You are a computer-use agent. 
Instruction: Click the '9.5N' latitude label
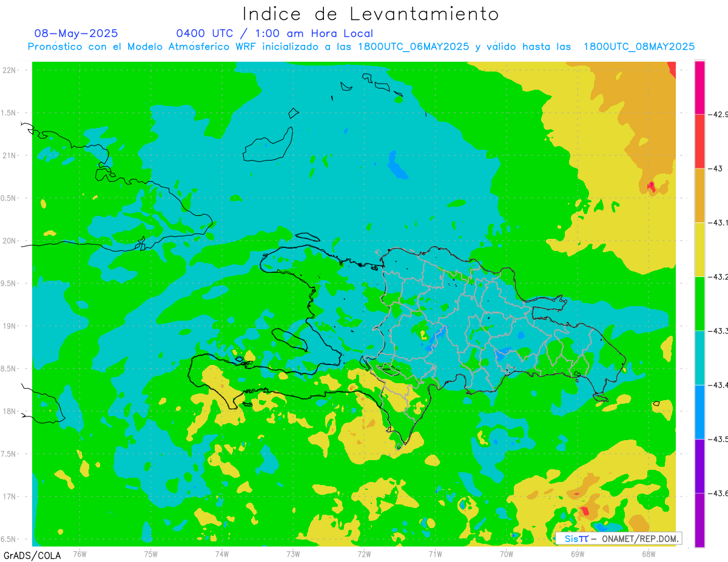tap(7, 283)
